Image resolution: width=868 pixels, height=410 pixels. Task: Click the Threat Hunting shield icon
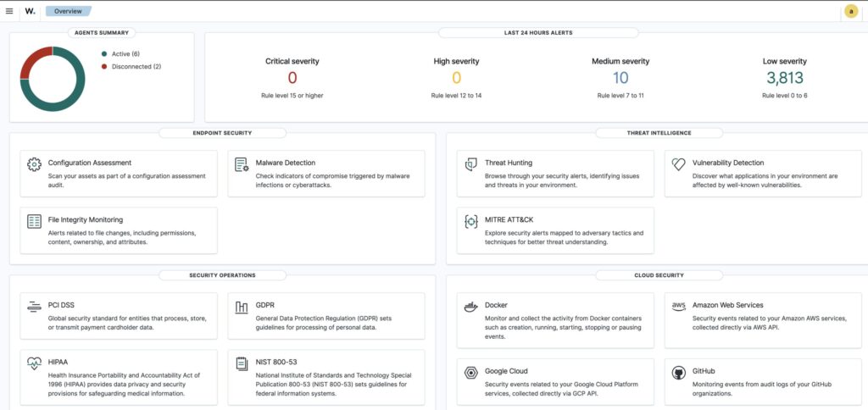pyautogui.click(x=470, y=164)
